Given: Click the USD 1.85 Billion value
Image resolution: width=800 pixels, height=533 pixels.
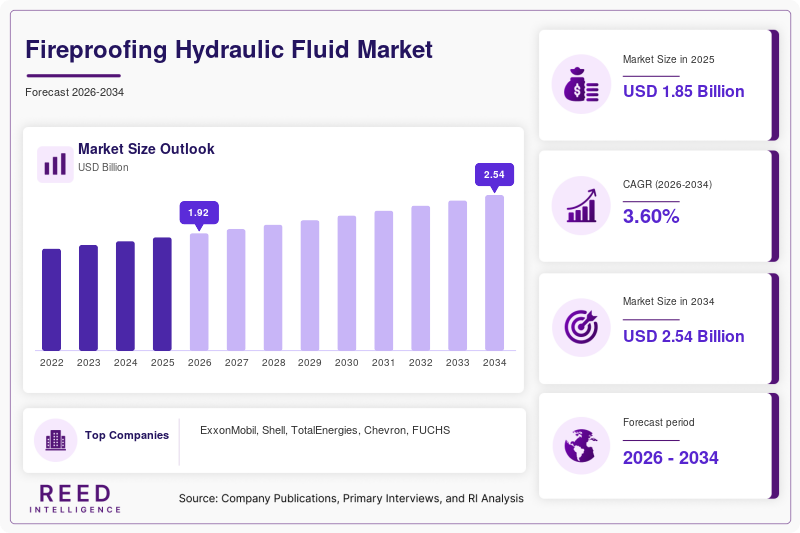Looking at the screenshot, I should [684, 91].
